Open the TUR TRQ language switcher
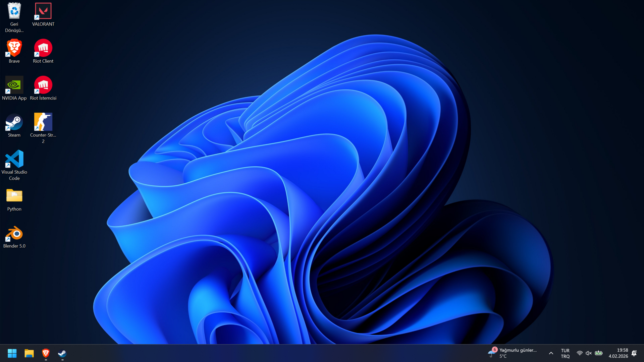This screenshot has height=362, width=644. (x=565, y=353)
